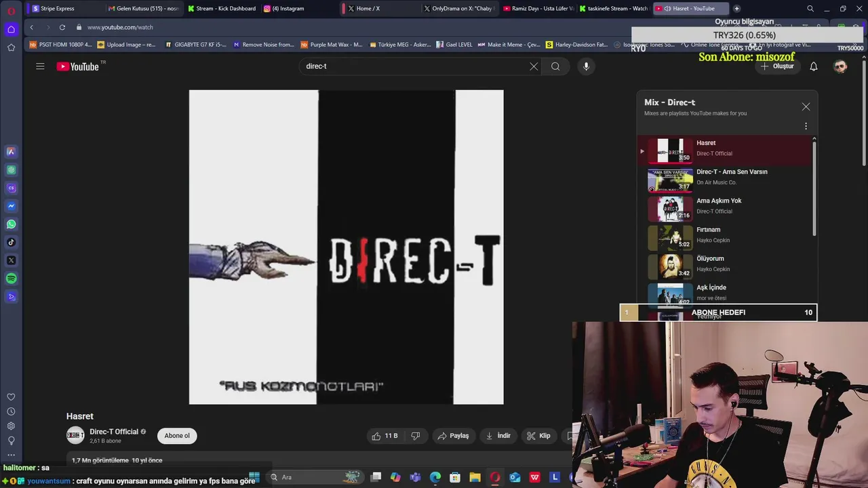This screenshot has height=488, width=868.
Task: Open the Opera sidebar star icon
Action: (x=11, y=47)
